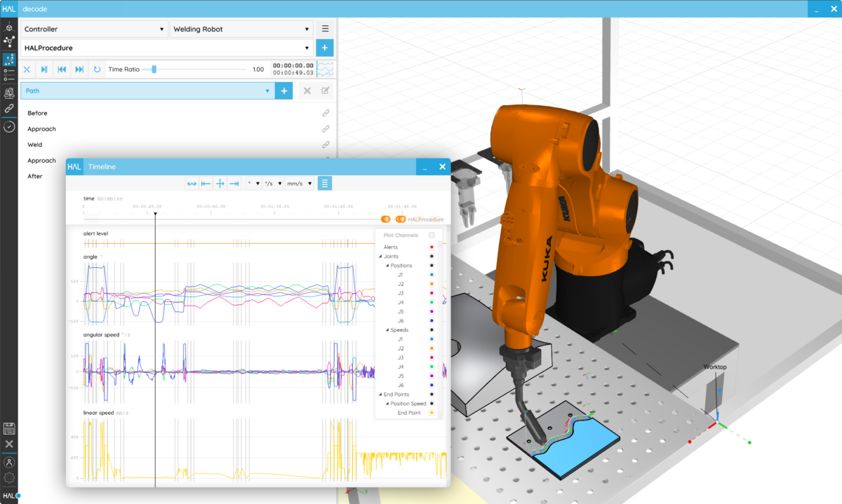Click the save disk icon near the sidebar bottom
The width and height of the screenshot is (842, 504).
click(x=9, y=428)
